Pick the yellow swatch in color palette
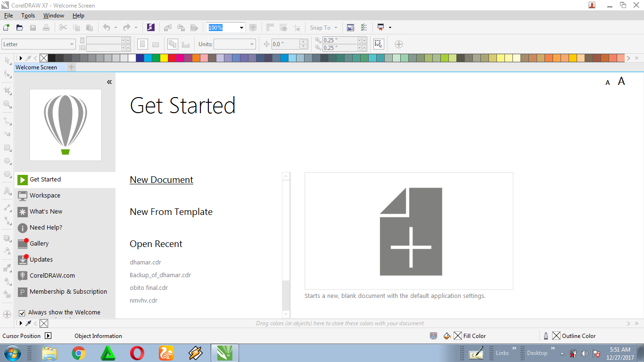The image size is (644, 362). pos(164,58)
